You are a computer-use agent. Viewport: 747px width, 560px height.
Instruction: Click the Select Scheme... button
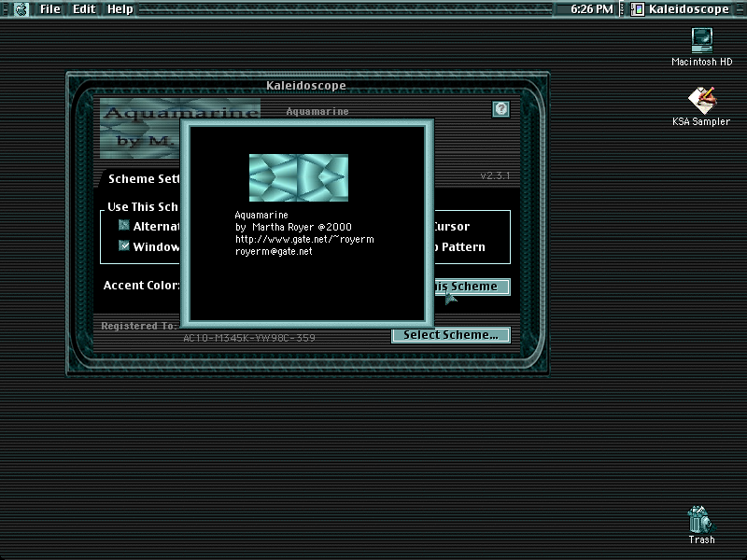click(451, 335)
